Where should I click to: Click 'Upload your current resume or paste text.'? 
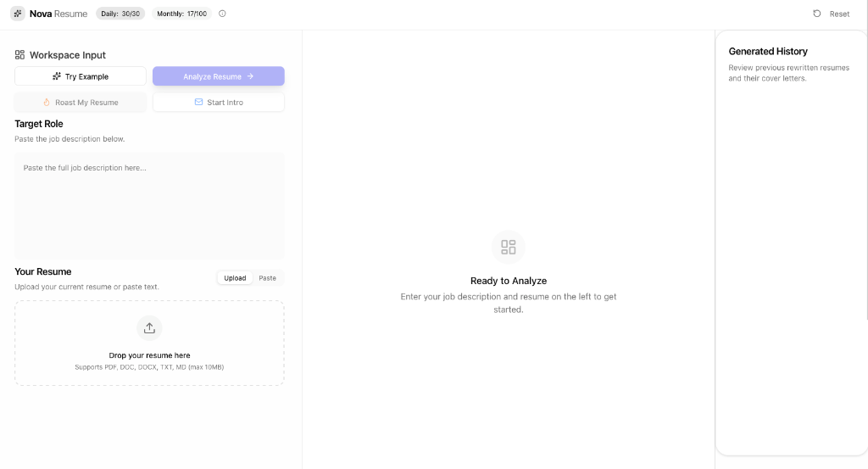(x=87, y=287)
